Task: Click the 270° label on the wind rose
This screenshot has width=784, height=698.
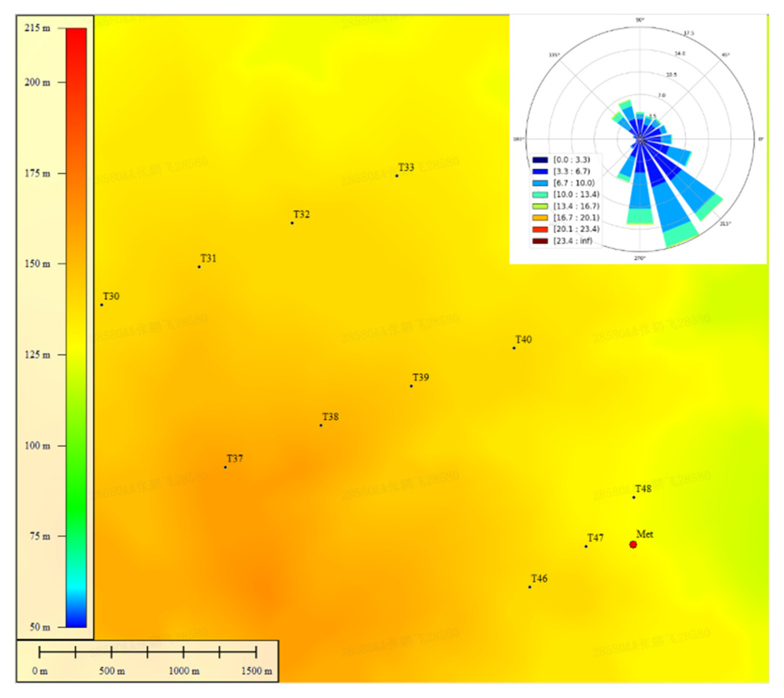Action: (x=640, y=258)
